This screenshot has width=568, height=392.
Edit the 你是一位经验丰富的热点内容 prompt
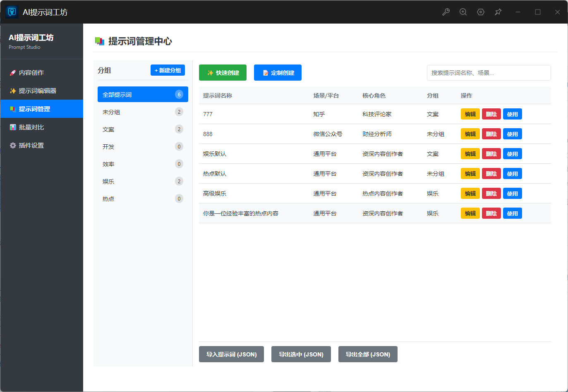tap(470, 213)
